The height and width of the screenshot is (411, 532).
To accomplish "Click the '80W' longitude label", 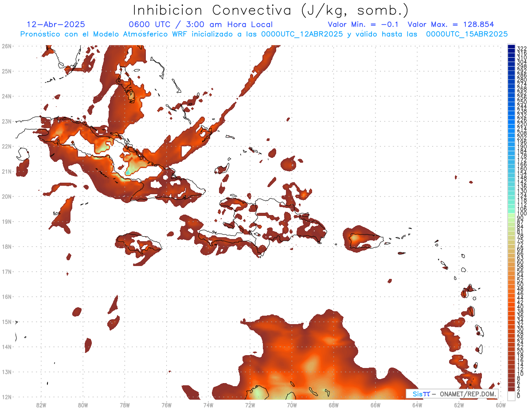I will pos(82,405).
